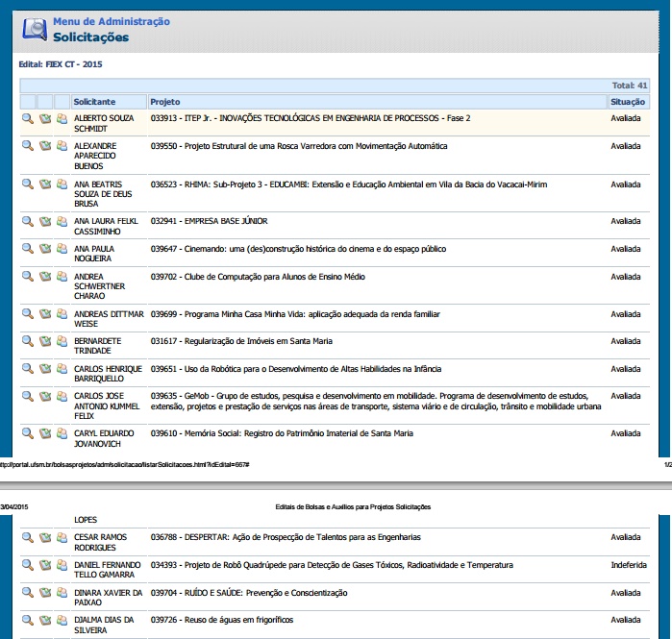This screenshot has width=672, height=639.
Task: Sort by the Solicitante column header
Action: (95, 102)
